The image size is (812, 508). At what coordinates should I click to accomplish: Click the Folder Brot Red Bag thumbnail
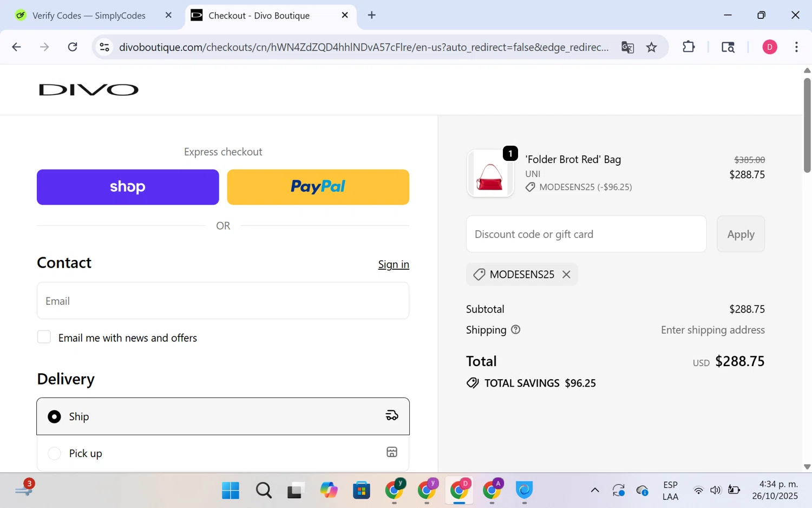click(x=490, y=173)
